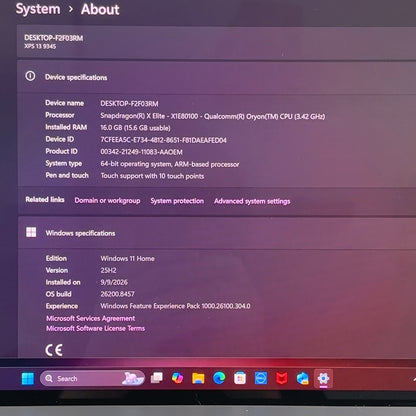Show hidden system tray icons

(414, 379)
